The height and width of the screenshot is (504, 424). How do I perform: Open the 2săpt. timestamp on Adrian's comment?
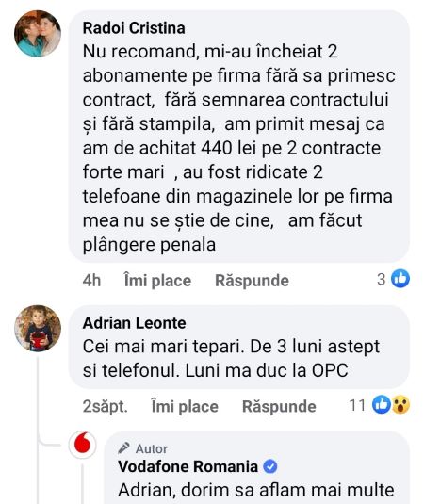106,406
